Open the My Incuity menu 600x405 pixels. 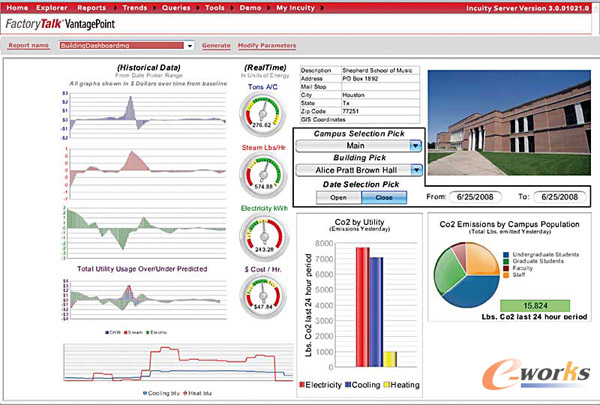tap(296, 8)
